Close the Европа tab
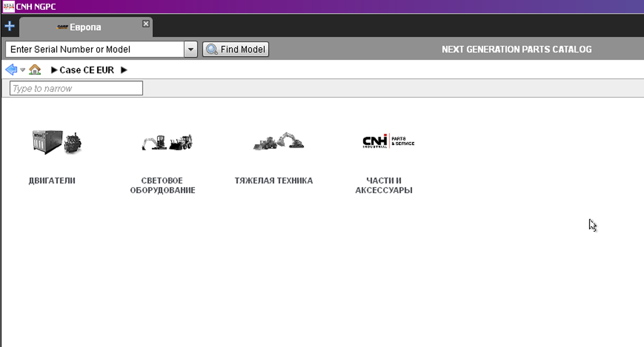 [146, 24]
